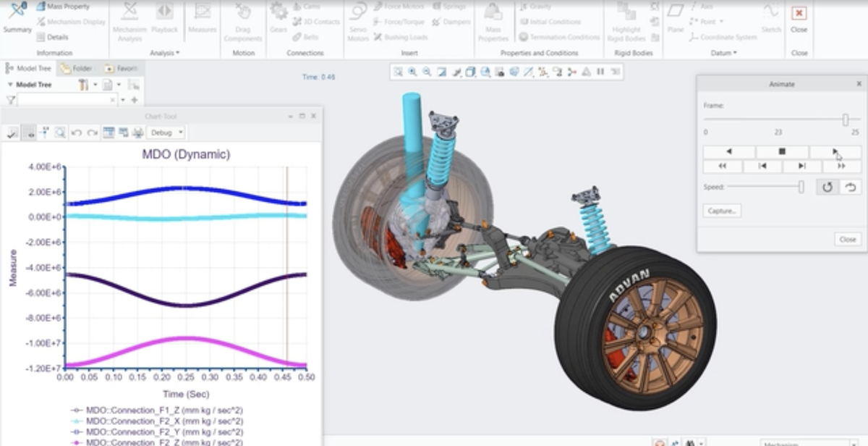Expand the Analysis group dropdown in the ribbon
The height and width of the screenshot is (446, 868).
[x=165, y=53]
